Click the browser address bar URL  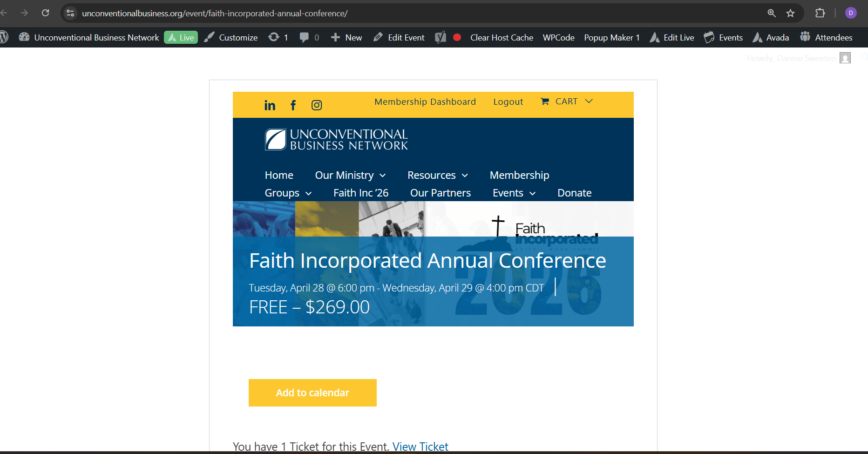(x=215, y=13)
